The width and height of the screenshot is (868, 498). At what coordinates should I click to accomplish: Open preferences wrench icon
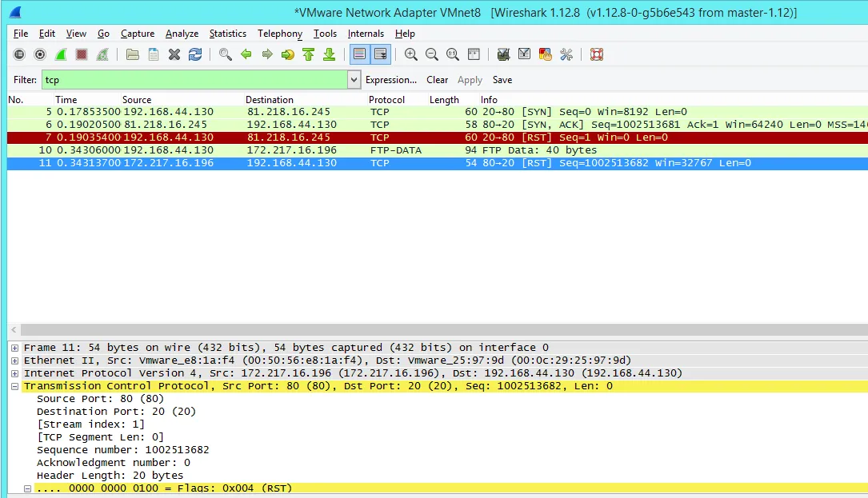tap(566, 54)
